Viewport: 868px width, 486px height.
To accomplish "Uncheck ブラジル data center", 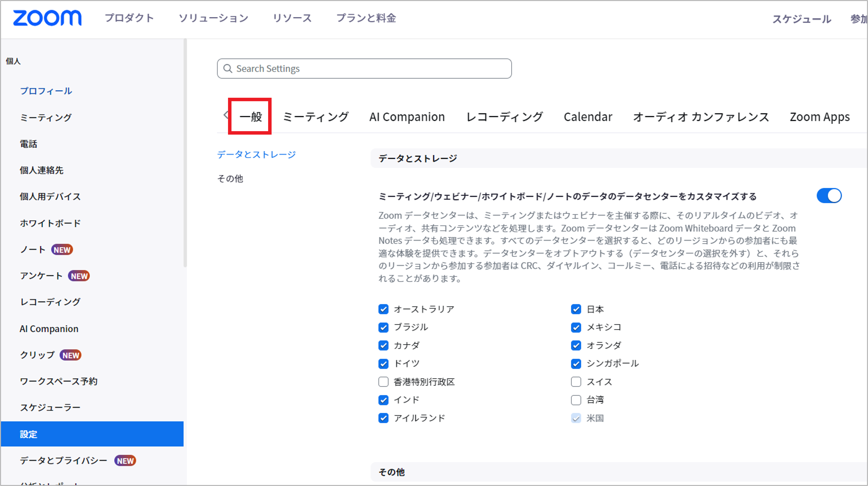I will 383,327.
